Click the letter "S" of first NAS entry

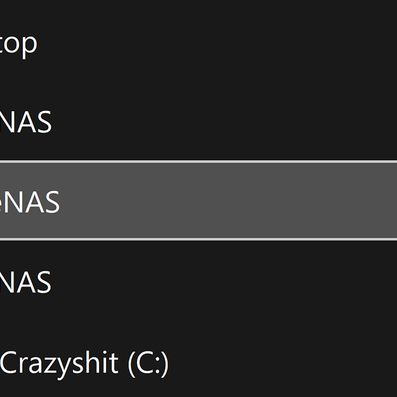click(44, 122)
